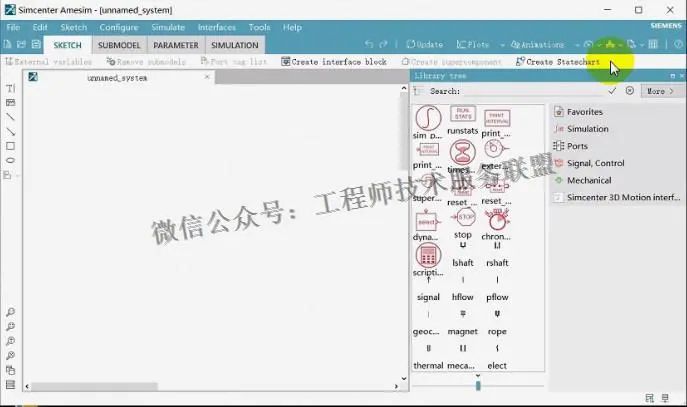This screenshot has width=687, height=407.
Task: Click the Redo arrow icon
Action: click(383, 44)
